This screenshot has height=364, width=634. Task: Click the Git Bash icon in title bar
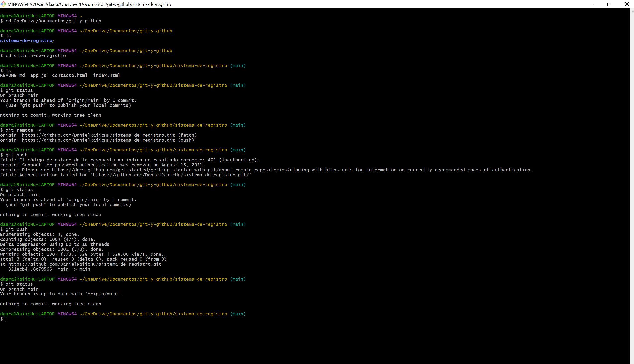(3, 4)
